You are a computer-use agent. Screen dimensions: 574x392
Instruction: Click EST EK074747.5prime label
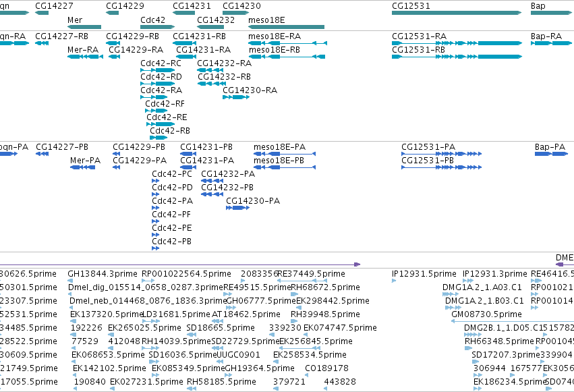coord(340,328)
